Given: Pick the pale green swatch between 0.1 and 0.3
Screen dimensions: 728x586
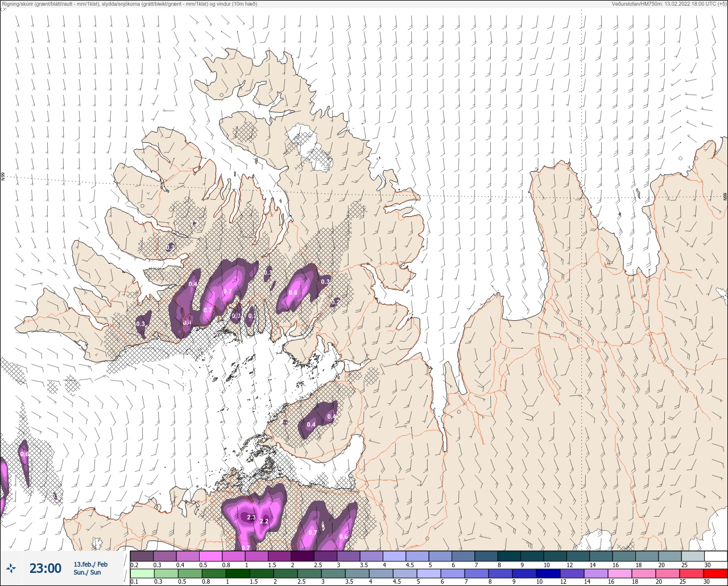Looking at the screenshot, I should 142,573.
